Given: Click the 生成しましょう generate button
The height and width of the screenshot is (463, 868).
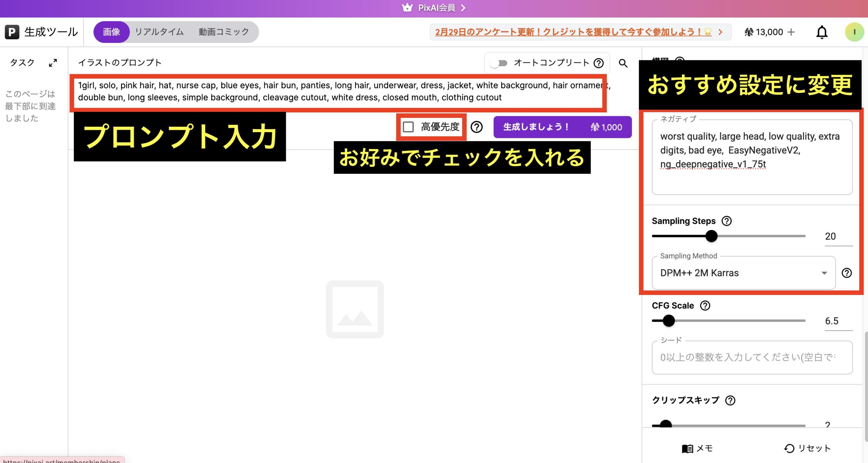Looking at the screenshot, I should [x=562, y=127].
